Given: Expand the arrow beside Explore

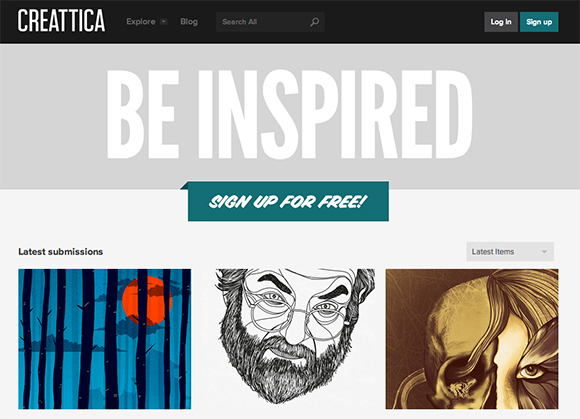Looking at the screenshot, I should click(x=163, y=22).
